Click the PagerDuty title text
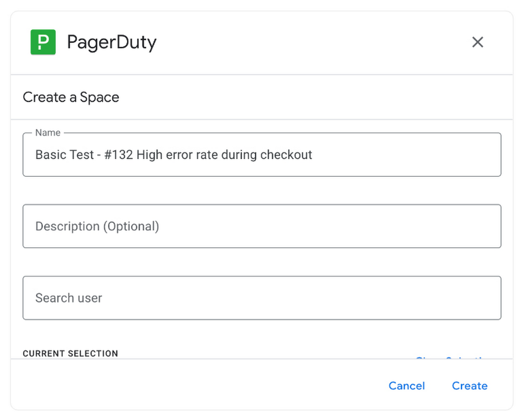The height and width of the screenshot is (420, 522). click(x=112, y=42)
